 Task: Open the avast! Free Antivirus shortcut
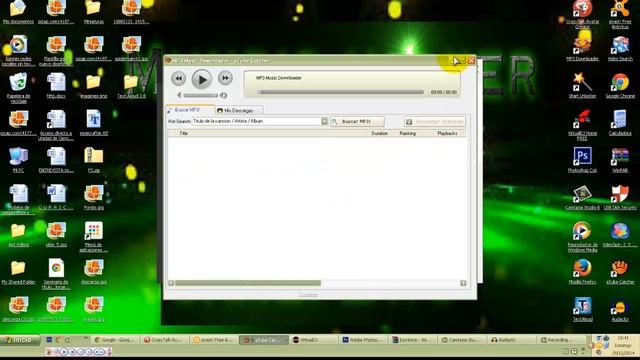[x=620, y=15]
